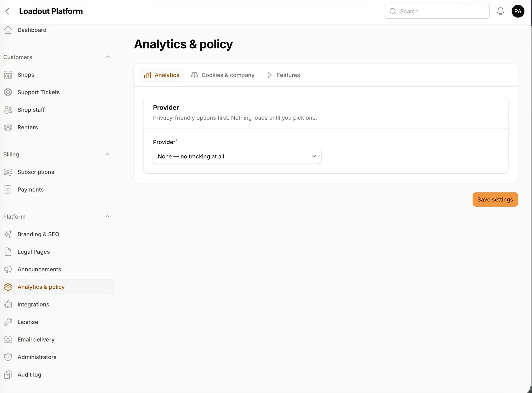532x393 pixels.
Task: Open the PA user avatar menu
Action: 518,11
